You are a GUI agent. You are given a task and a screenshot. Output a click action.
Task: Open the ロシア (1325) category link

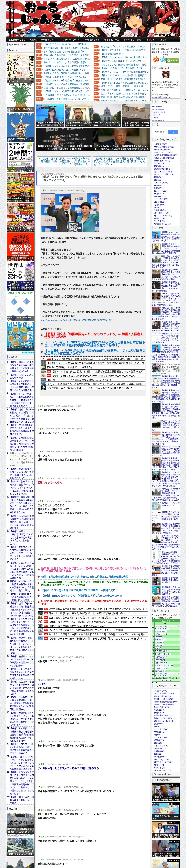[160, 202]
